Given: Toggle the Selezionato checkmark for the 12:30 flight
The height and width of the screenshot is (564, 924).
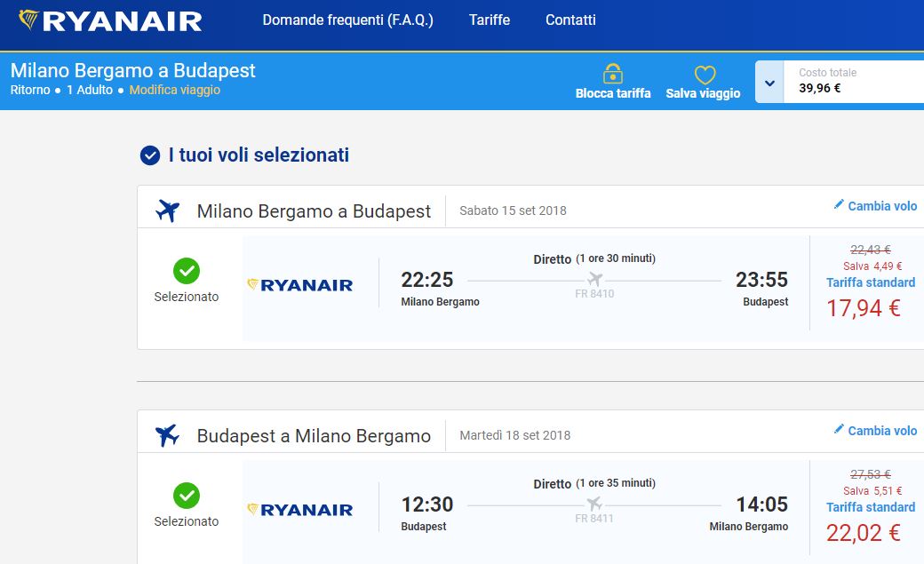Looking at the screenshot, I should (187, 496).
